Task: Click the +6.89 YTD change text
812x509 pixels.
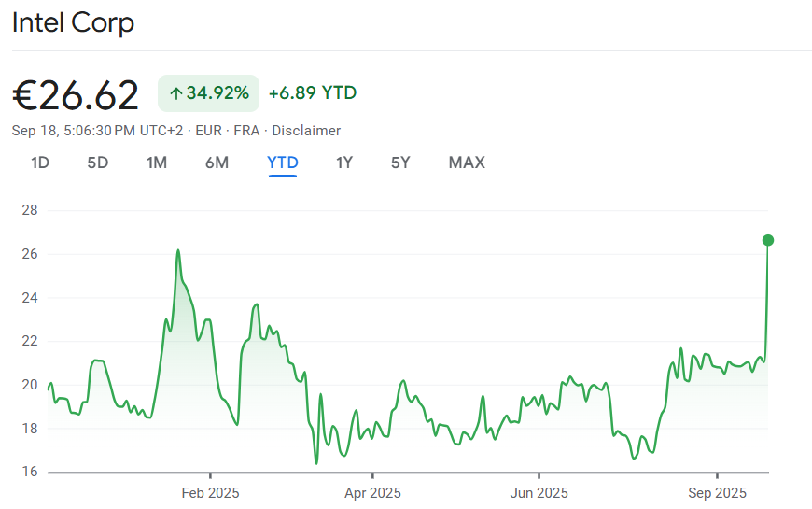Action: (x=312, y=93)
